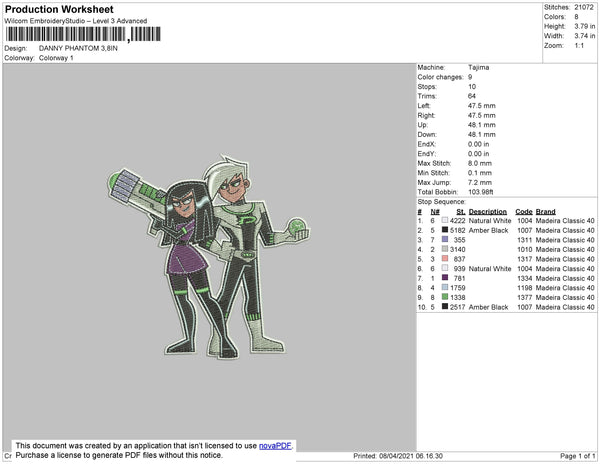Click the zoom value '1:1'
Image resolution: width=600 pixels, height=464 pixels.
coord(579,46)
